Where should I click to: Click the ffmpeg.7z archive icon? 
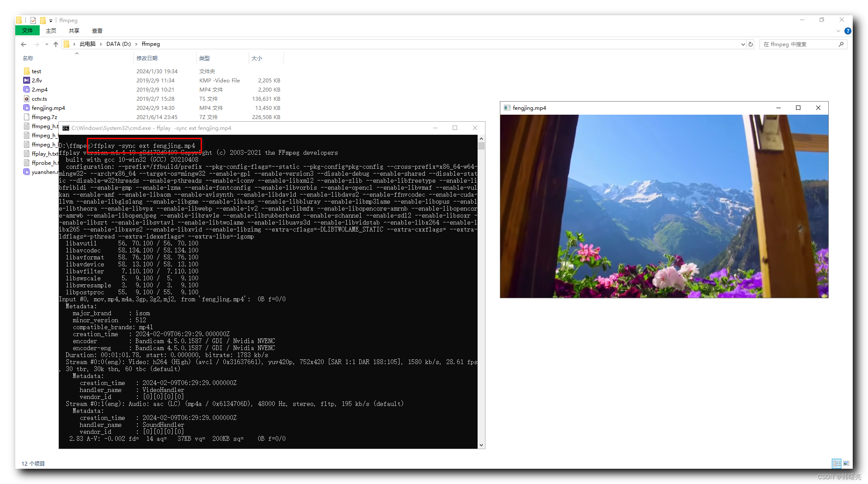[27, 117]
